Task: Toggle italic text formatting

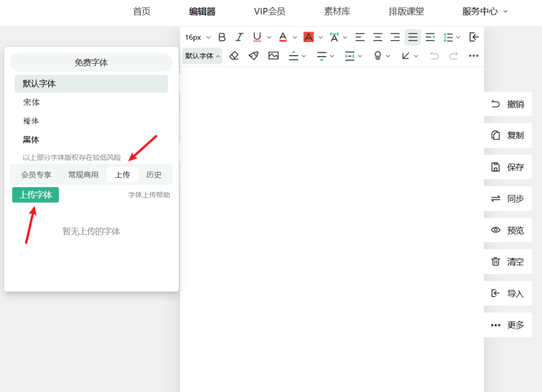Action: click(239, 37)
